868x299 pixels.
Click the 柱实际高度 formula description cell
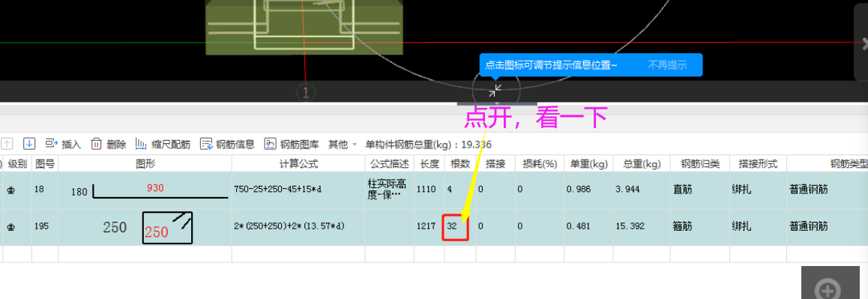(389, 190)
